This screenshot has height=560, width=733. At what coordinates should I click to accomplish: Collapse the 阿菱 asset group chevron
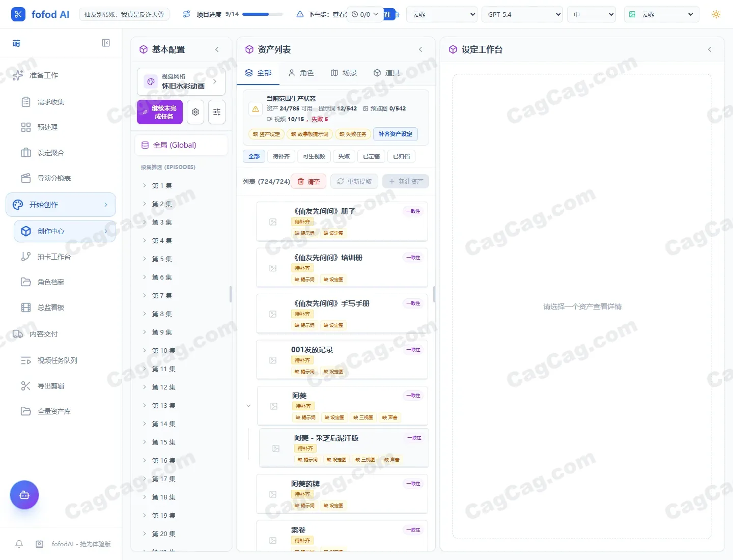point(248,406)
